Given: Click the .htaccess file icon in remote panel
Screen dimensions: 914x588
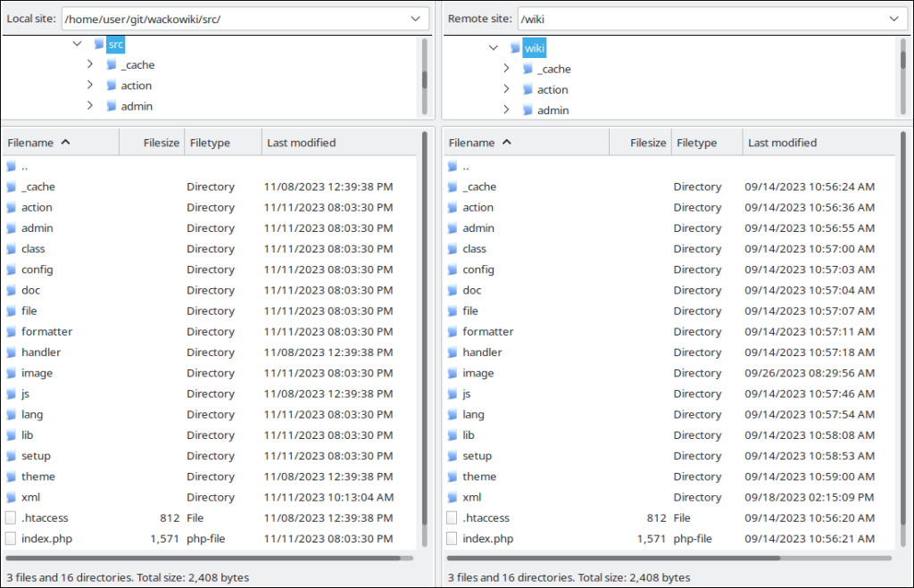Looking at the screenshot, I should pos(452,518).
